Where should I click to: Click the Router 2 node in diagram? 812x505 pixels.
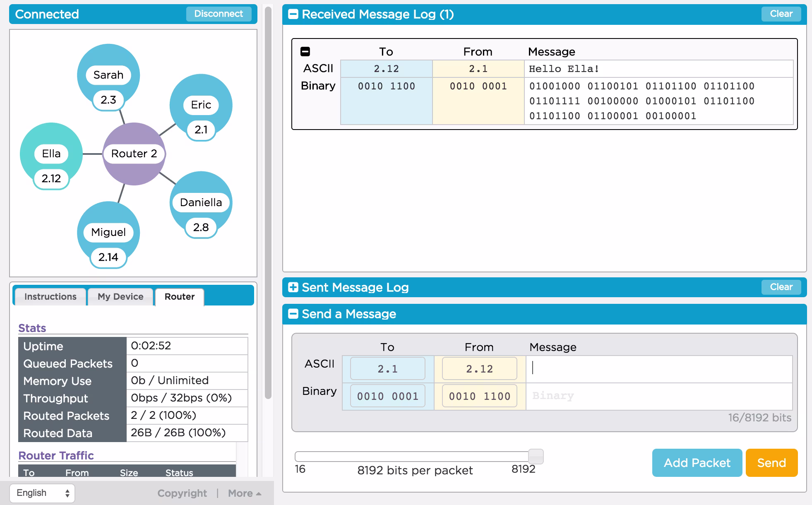[x=134, y=154]
